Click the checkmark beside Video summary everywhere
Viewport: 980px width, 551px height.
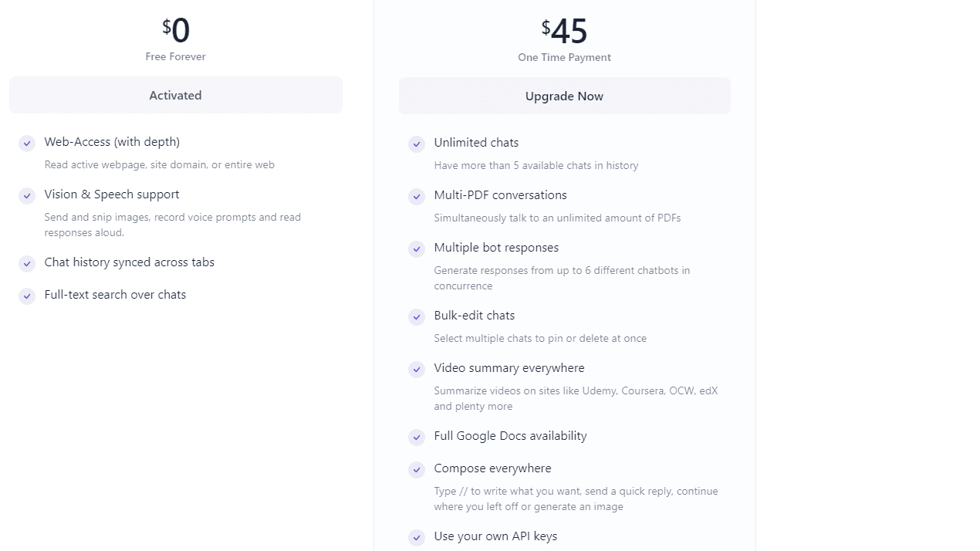point(417,369)
